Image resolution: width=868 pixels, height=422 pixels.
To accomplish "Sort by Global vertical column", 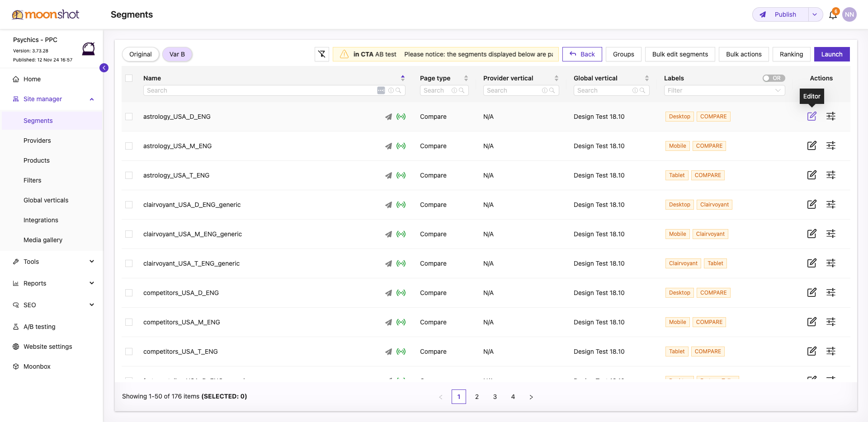I will coord(647,78).
